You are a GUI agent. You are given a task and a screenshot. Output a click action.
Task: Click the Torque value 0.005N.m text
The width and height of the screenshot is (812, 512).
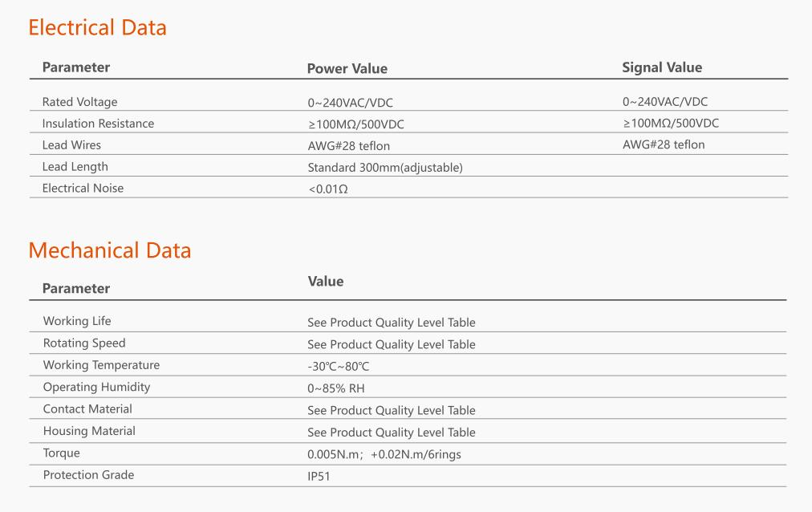334,454
